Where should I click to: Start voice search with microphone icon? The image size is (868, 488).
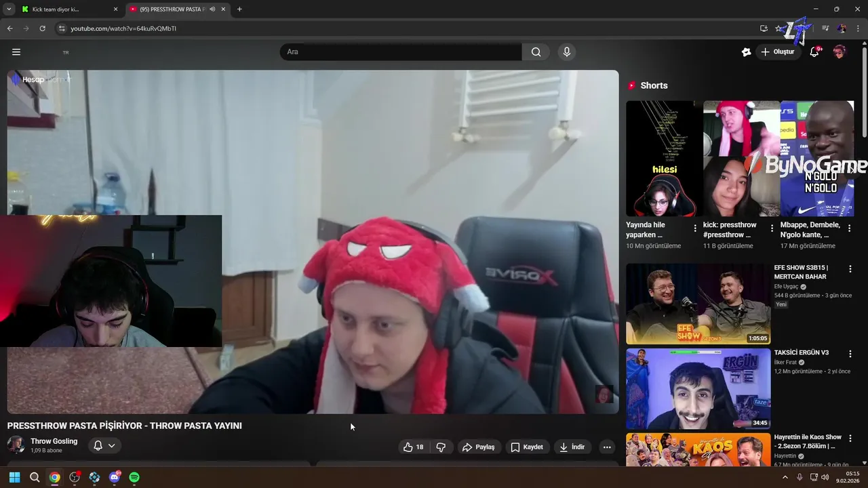(x=567, y=52)
